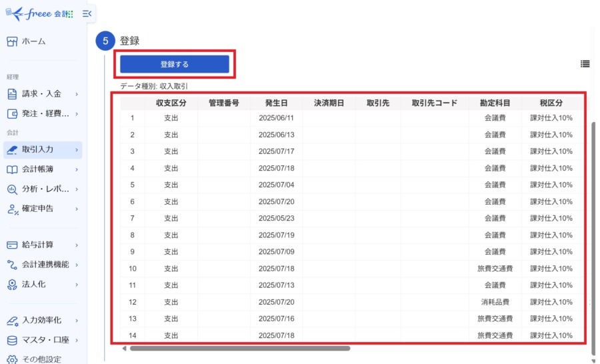
Task: Click the 税区分 column header
Action: tap(551, 103)
